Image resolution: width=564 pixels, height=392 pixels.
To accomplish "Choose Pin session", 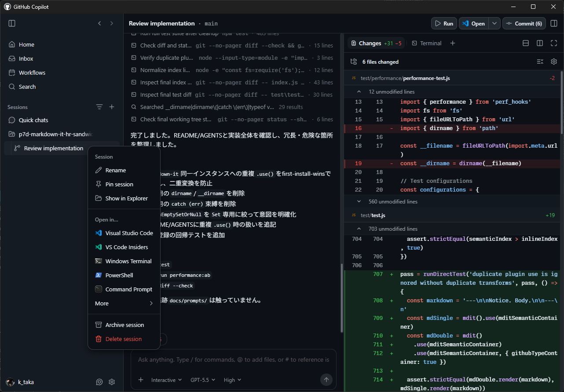I will tap(124, 184).
